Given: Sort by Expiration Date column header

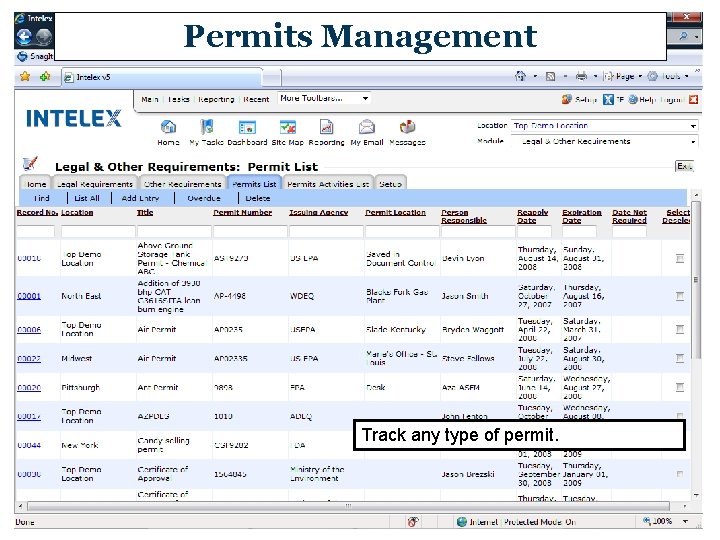Looking at the screenshot, I should pos(581,216).
